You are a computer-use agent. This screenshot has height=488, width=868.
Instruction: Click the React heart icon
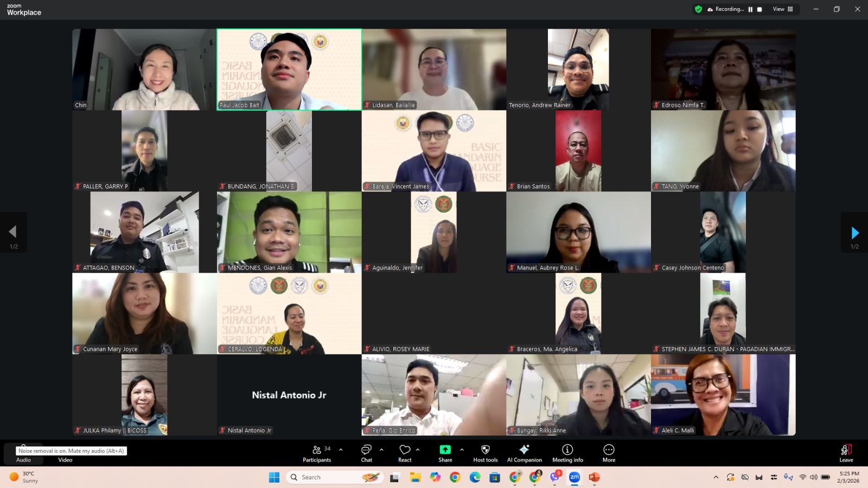405,453
